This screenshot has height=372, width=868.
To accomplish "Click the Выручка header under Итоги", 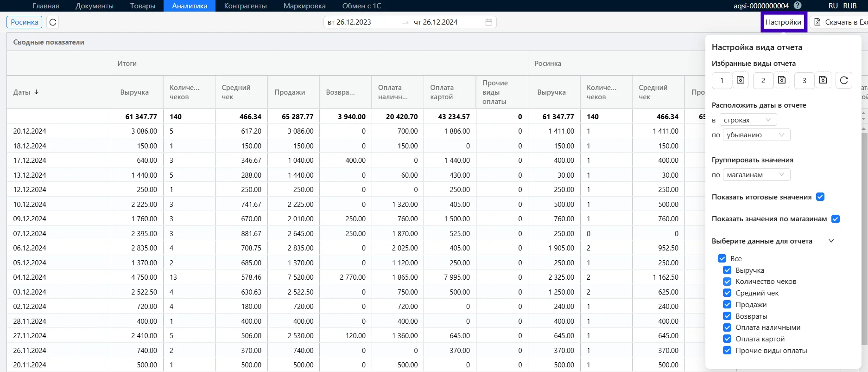I will [x=137, y=92].
